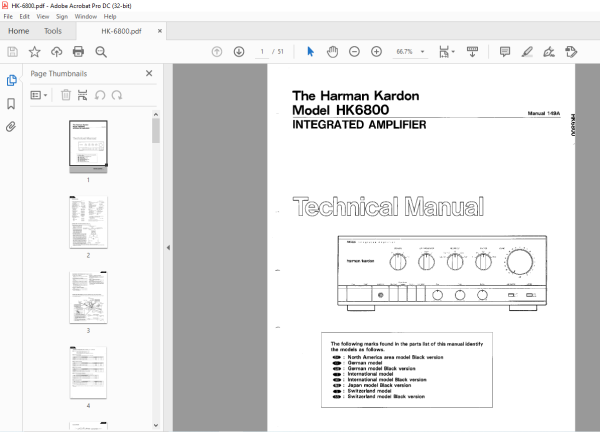The width and height of the screenshot is (600, 432).
Task: Click the current page number field
Action: (262, 52)
